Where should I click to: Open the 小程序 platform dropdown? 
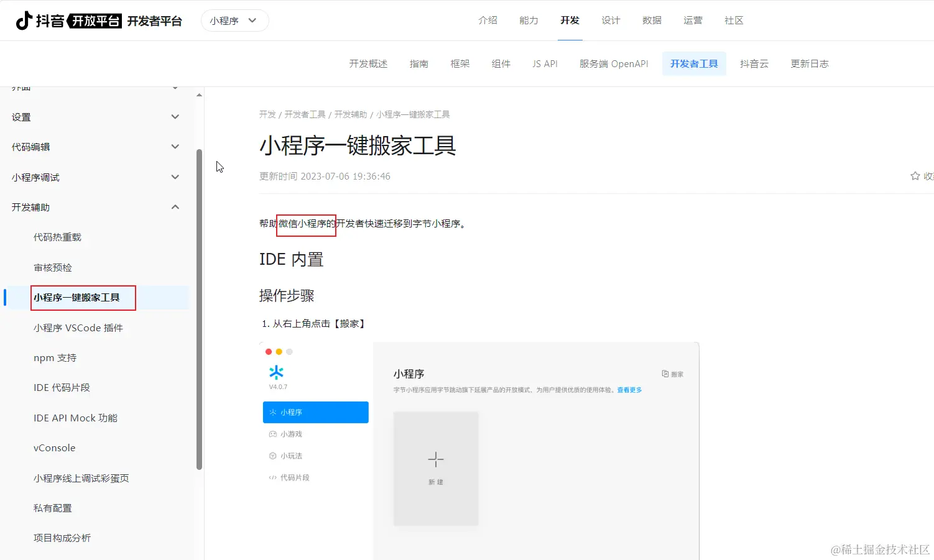coord(234,21)
